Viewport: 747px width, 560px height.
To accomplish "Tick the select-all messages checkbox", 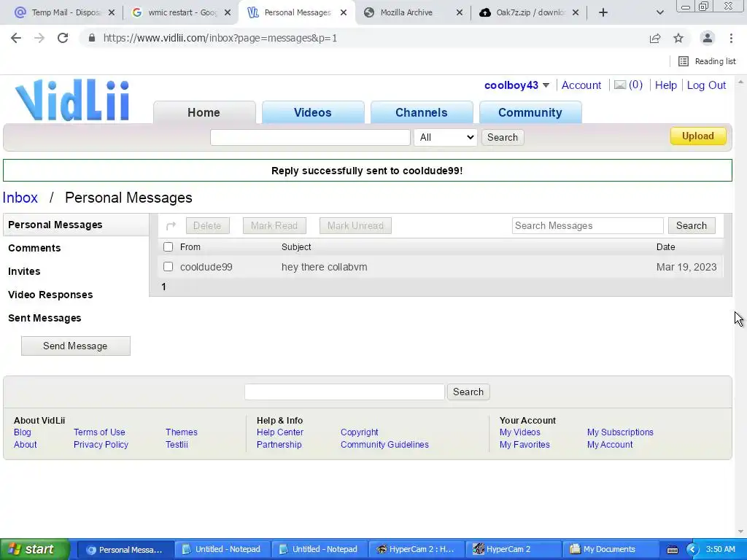I will (169, 246).
